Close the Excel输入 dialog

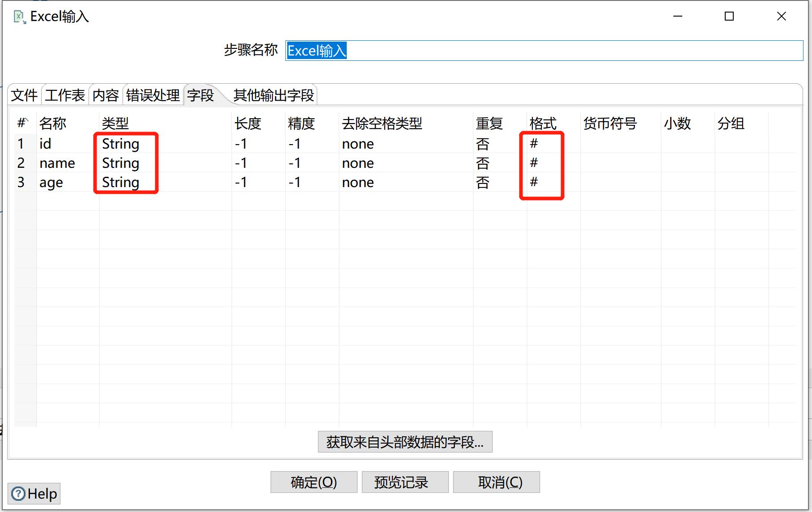782,17
